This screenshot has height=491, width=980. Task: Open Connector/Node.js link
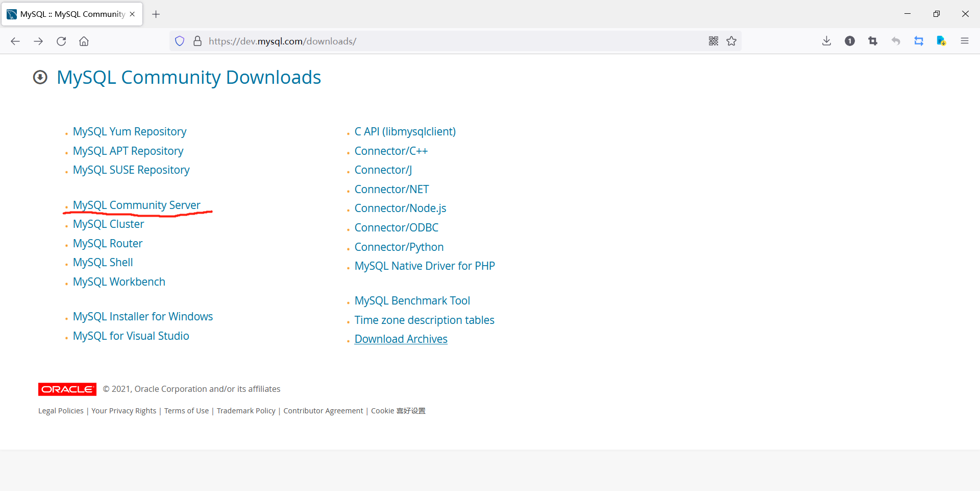[x=401, y=208]
